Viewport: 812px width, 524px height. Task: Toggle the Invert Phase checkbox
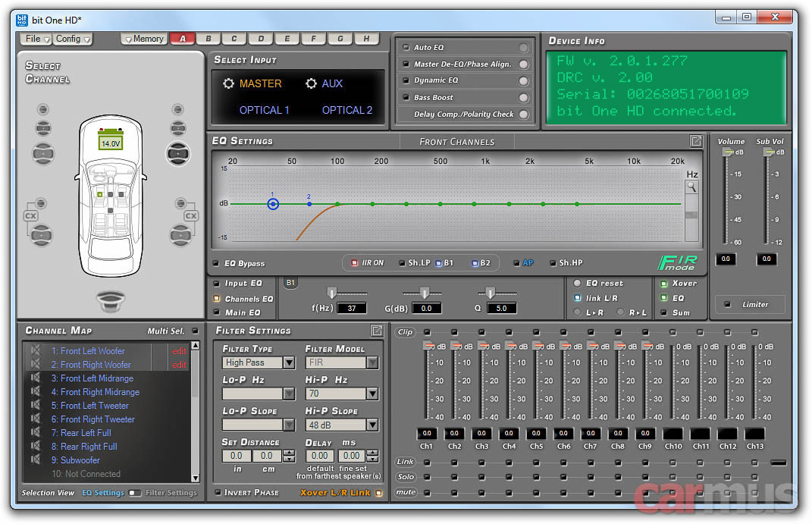click(x=218, y=492)
